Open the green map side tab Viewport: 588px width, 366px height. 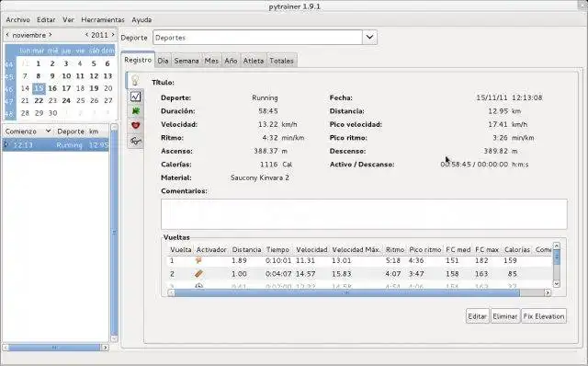(x=135, y=110)
